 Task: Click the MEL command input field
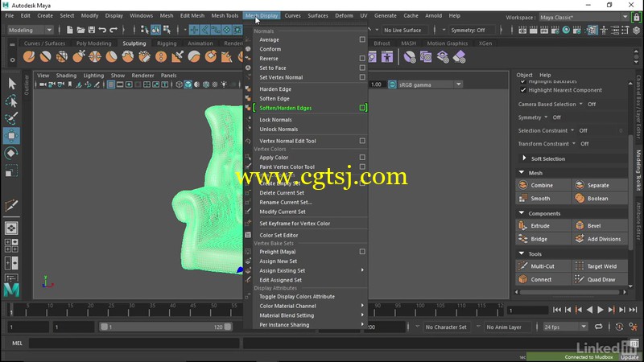(134, 343)
